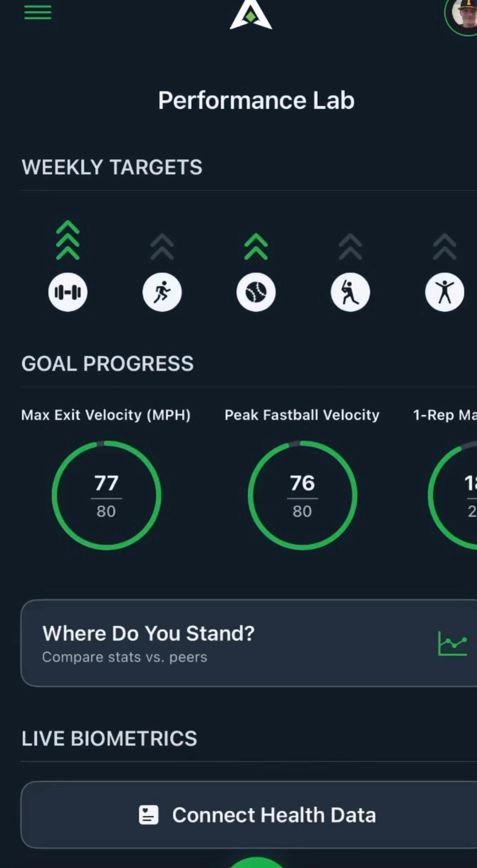Tap triple green chevrons above dumbbell
The width and height of the screenshot is (477, 868).
coord(68,240)
